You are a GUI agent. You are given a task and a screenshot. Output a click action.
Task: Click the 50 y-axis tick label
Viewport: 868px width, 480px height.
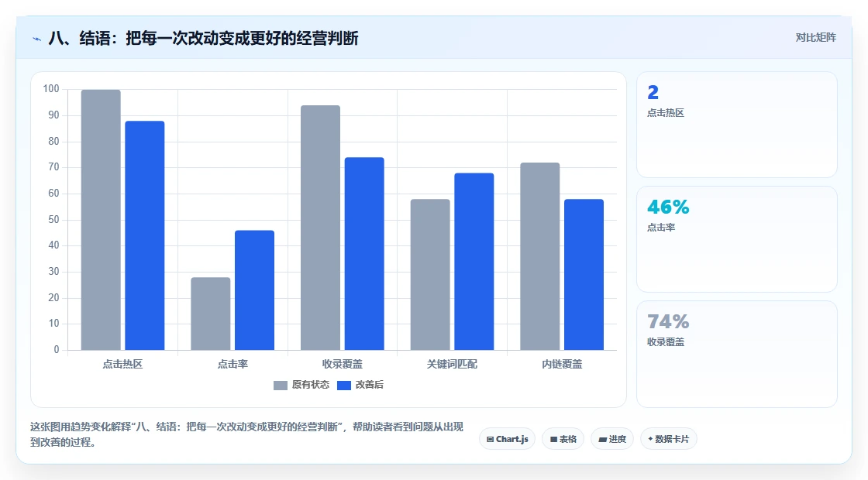(x=53, y=220)
